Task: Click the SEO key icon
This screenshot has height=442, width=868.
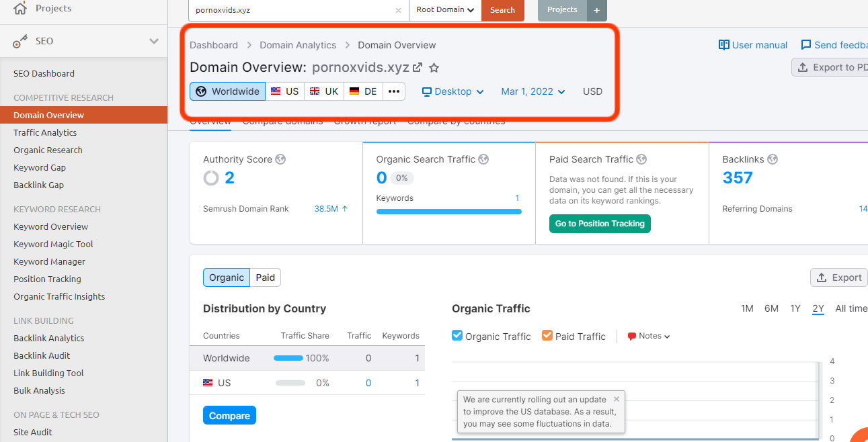Action: click(20, 41)
